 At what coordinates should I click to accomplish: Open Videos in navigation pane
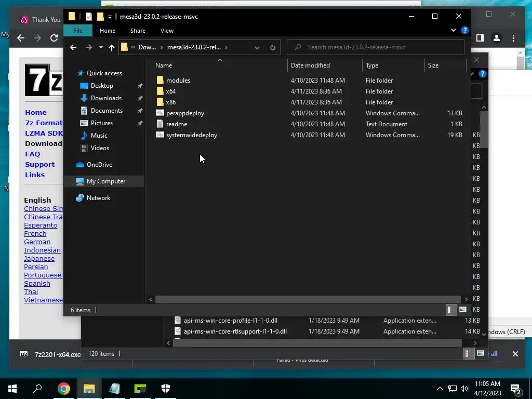coord(100,148)
